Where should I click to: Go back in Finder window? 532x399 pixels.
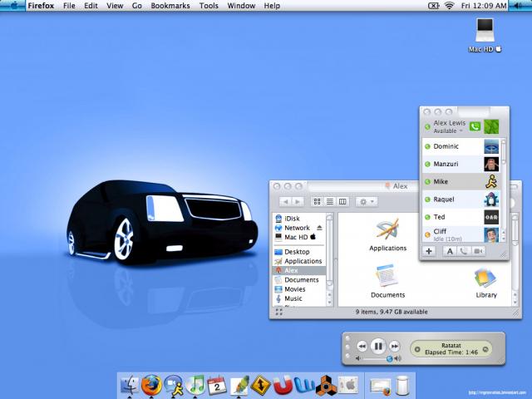(285, 201)
